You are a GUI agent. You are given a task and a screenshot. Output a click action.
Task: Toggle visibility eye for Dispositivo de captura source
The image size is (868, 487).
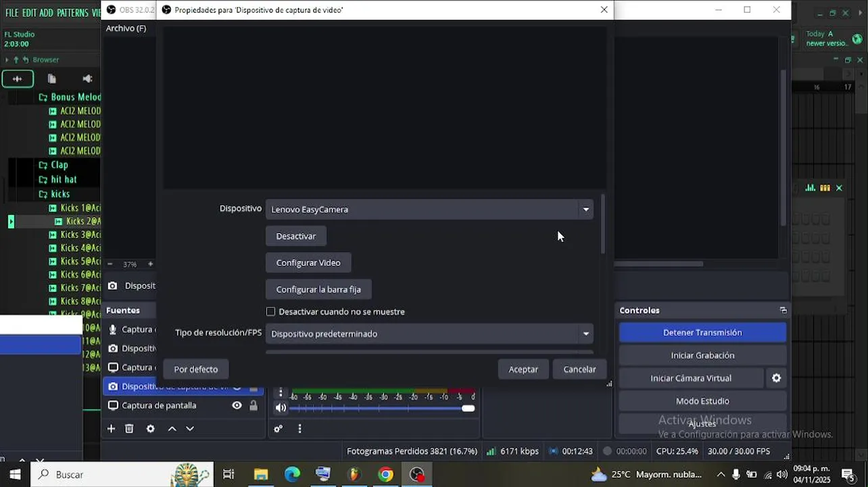(237, 387)
